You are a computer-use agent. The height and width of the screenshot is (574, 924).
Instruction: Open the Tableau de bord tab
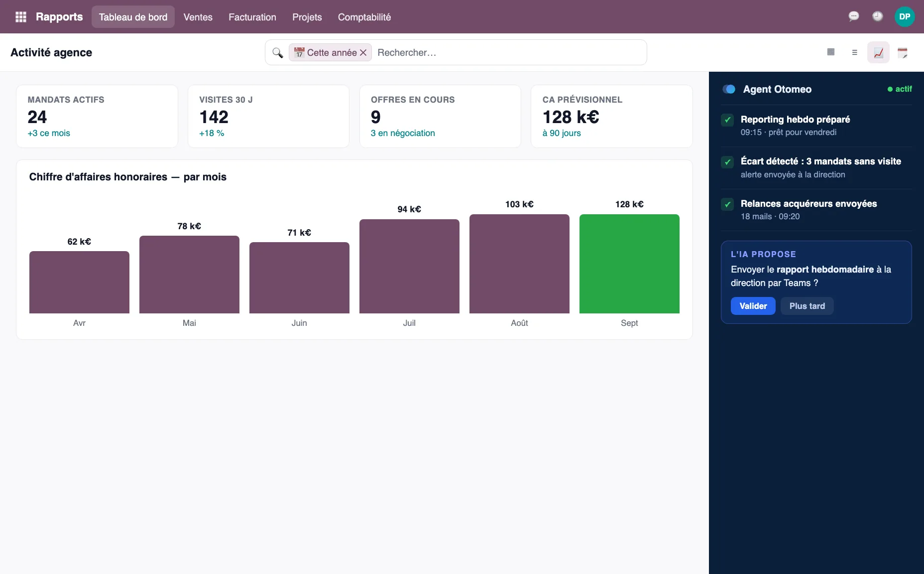coord(133,17)
